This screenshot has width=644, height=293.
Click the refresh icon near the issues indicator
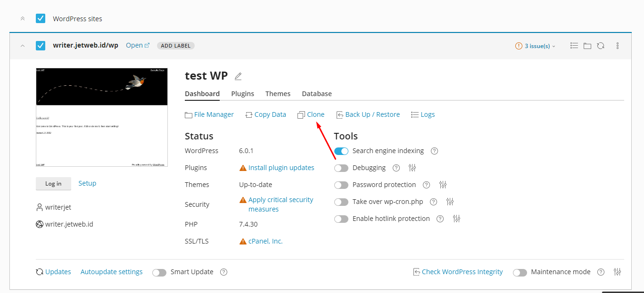point(601,46)
